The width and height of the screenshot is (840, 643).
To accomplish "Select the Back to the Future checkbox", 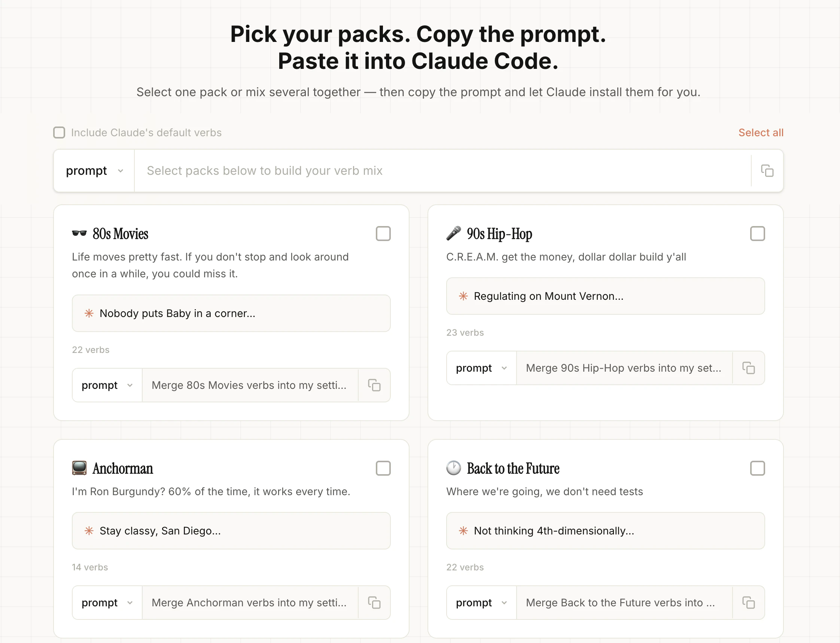I will [757, 468].
